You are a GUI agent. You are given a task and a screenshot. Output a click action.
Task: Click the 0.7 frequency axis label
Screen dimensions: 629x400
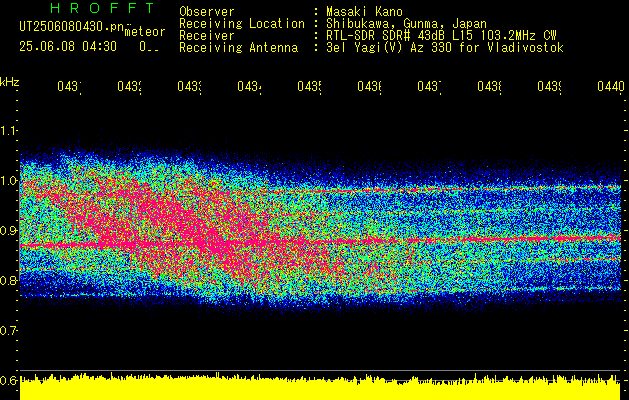tap(9, 330)
